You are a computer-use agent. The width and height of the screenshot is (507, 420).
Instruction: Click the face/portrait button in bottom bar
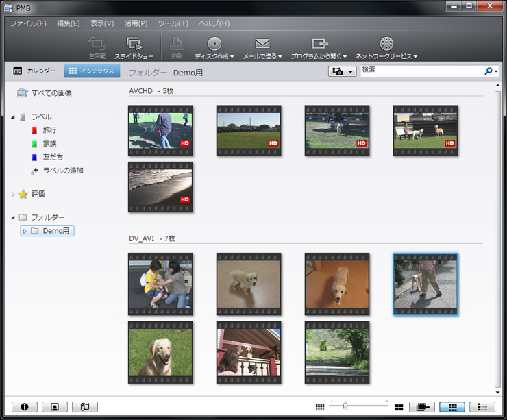point(54,406)
